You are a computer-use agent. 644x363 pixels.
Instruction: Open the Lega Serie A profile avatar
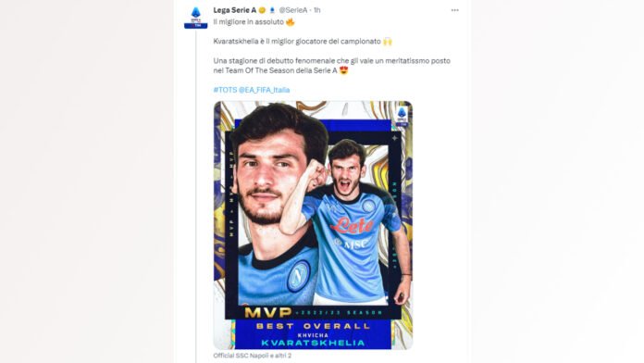(195, 18)
